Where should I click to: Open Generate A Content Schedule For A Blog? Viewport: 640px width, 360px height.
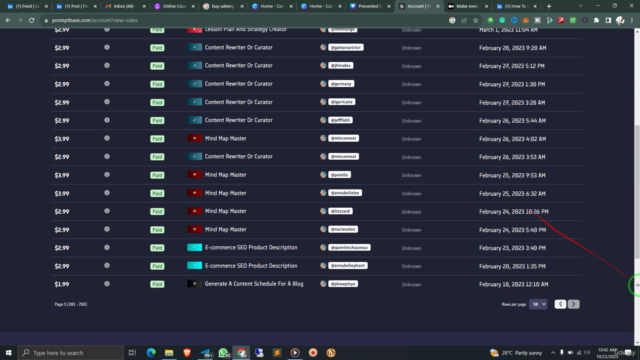[x=254, y=284]
